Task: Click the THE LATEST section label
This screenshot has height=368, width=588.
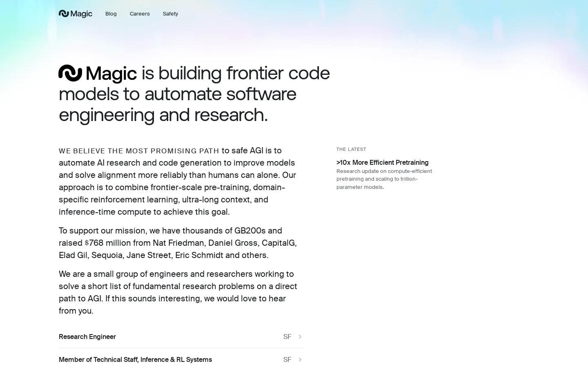Action: click(x=351, y=149)
